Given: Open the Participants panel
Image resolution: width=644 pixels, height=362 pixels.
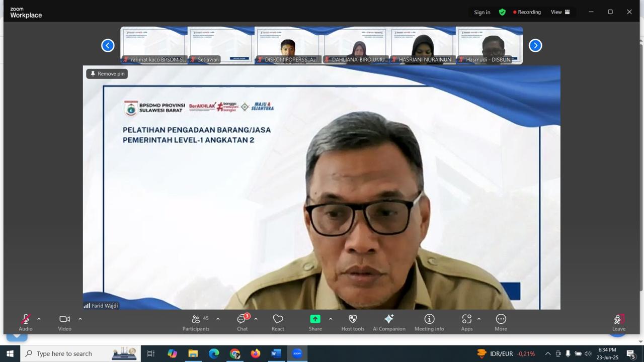Looking at the screenshot, I should pos(196,322).
